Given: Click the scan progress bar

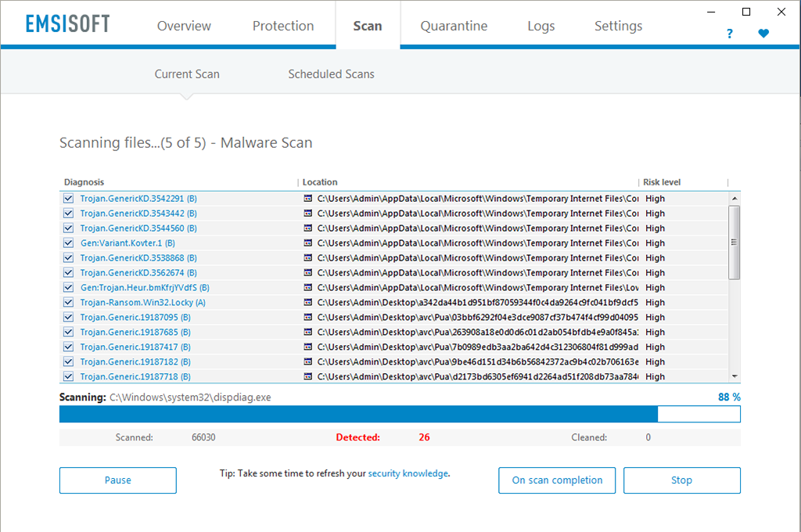Looking at the screenshot, I should tap(399, 414).
